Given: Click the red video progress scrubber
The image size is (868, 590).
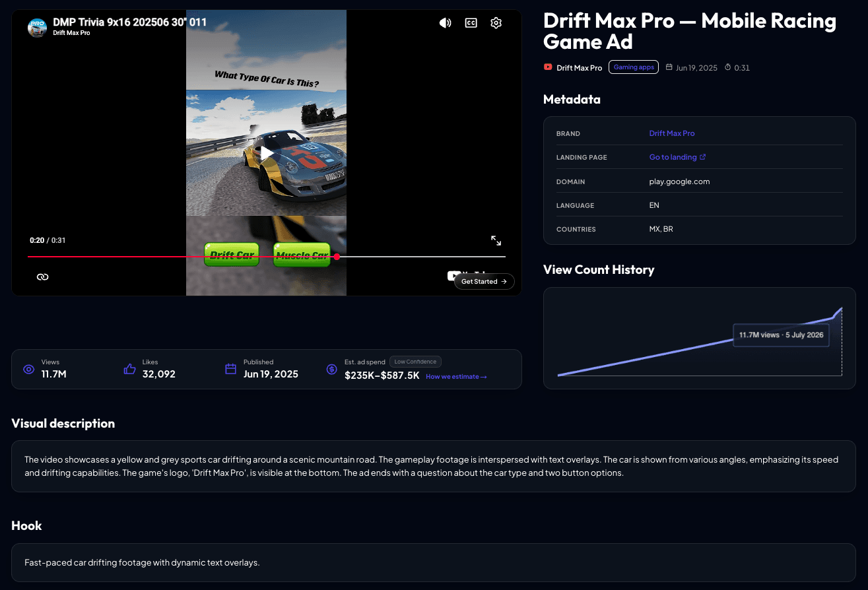Looking at the screenshot, I should 337,257.
